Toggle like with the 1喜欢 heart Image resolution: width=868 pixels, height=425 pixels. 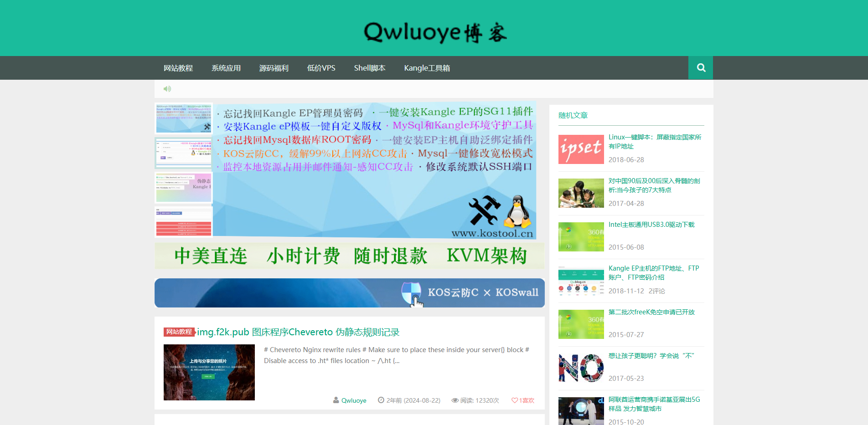click(x=522, y=400)
